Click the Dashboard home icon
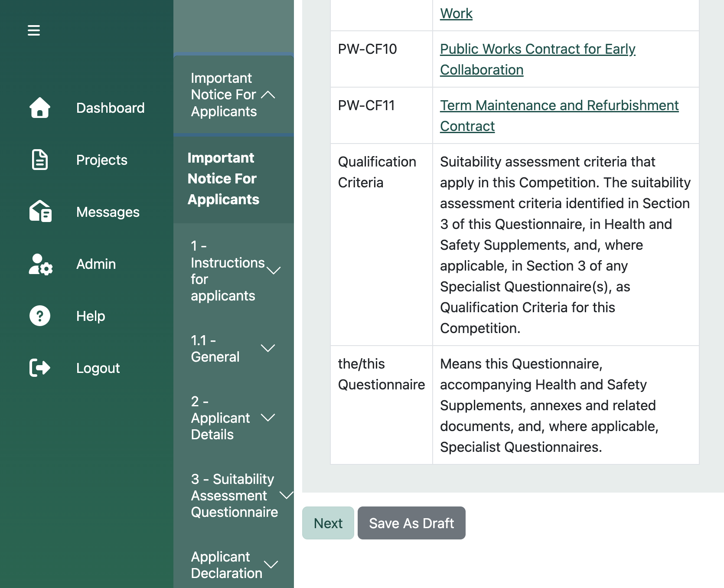724x588 pixels. coord(40,108)
